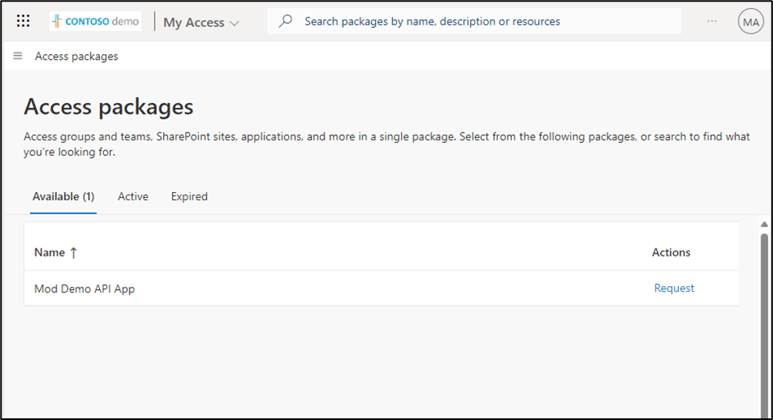Focus the search packages input field

474,21
